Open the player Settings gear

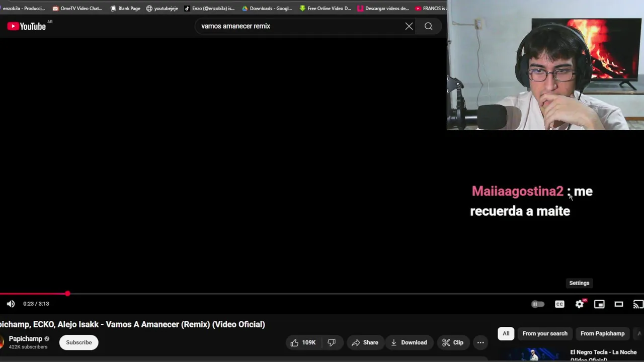tap(580, 304)
